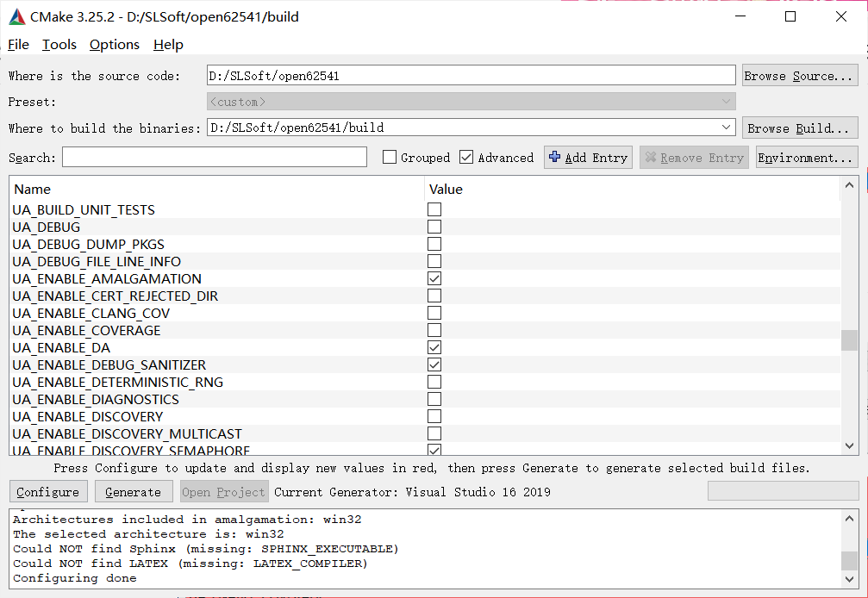Enable UA_DEBUG_FILE_LINE_INFO checkbox
This screenshot has width=868, height=598.
click(434, 261)
